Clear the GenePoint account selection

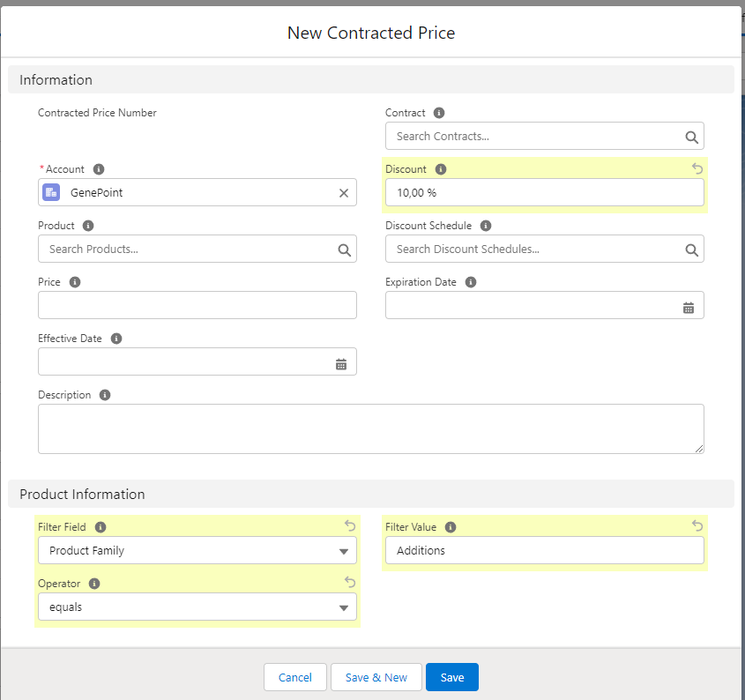coord(344,193)
